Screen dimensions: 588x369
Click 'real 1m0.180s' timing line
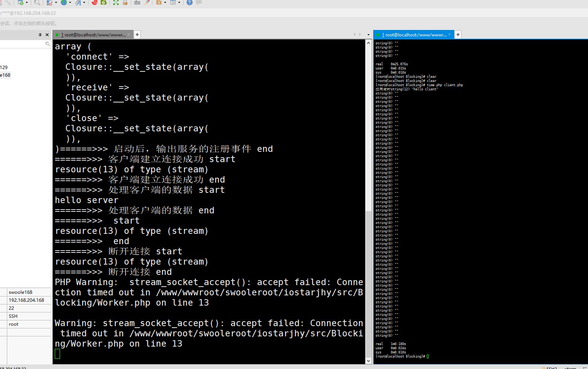click(391, 344)
